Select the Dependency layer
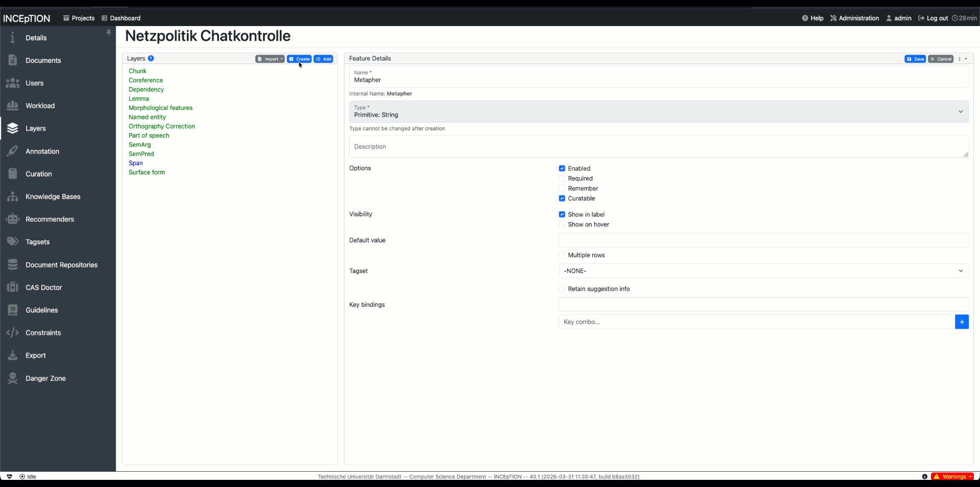This screenshot has width=980, height=487. pos(146,90)
